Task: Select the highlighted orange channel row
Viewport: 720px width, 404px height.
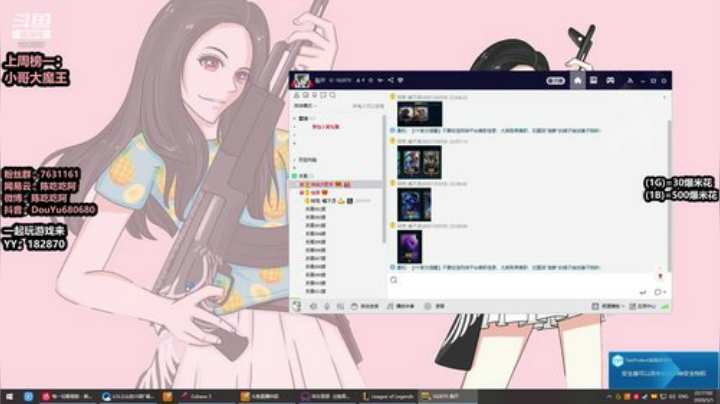Action: pyautogui.click(x=337, y=184)
